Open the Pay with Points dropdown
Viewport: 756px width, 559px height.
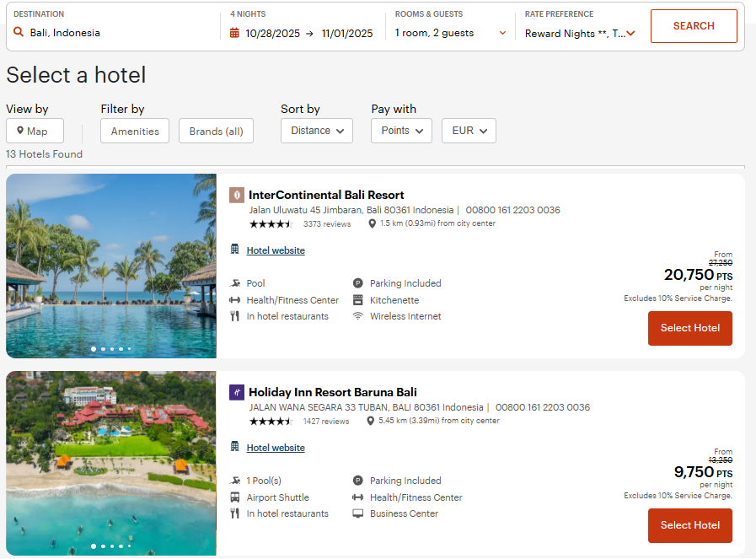click(x=401, y=131)
